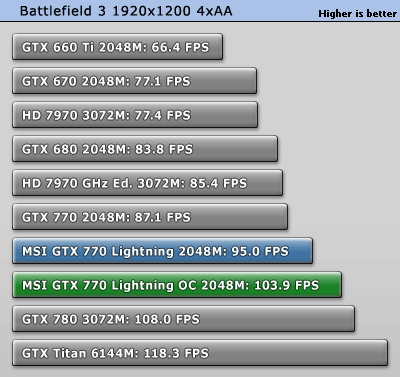The height and width of the screenshot is (377, 400).
Task: Click the 85.4 FPS value text
Action: pos(218,183)
